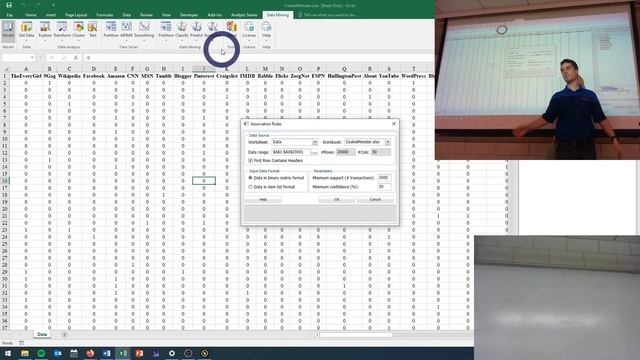Switch to the Insert tab
The width and height of the screenshot is (640, 360).
point(51,15)
